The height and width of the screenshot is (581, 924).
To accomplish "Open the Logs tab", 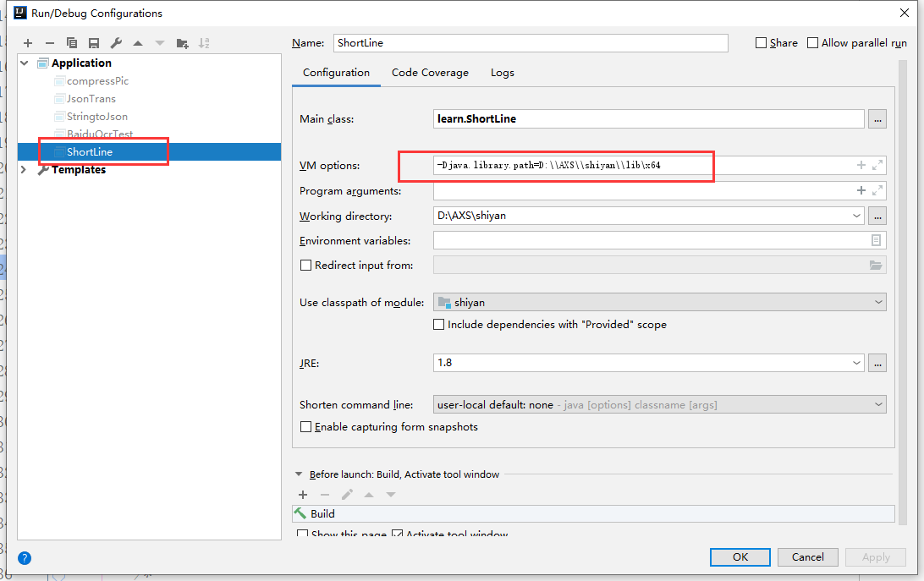I will pyautogui.click(x=502, y=73).
